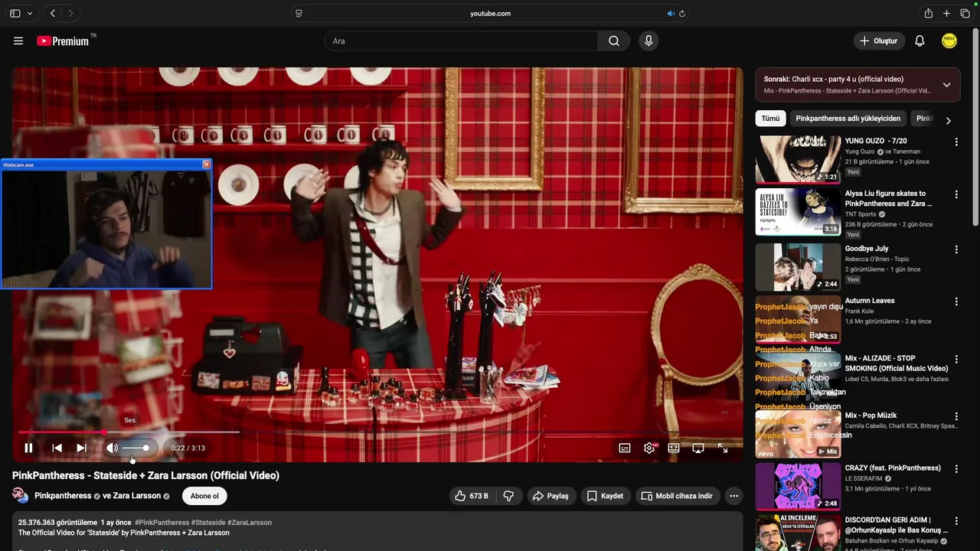Image resolution: width=980 pixels, height=551 pixels.
Task: Open the notifications bell
Action: (x=920, y=41)
